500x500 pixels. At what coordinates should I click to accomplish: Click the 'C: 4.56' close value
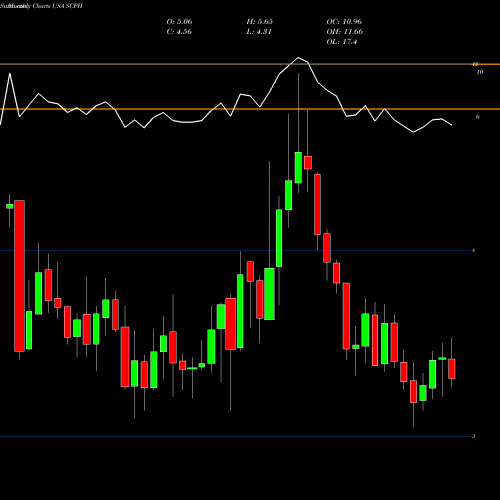pos(179,32)
